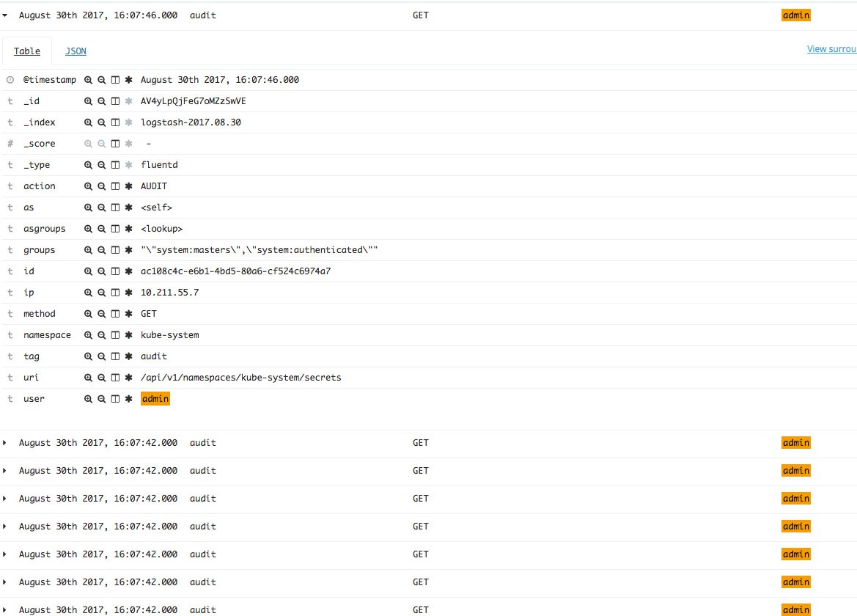
Task: Select _index value logstash-2017.08.30
Action: 191,122
